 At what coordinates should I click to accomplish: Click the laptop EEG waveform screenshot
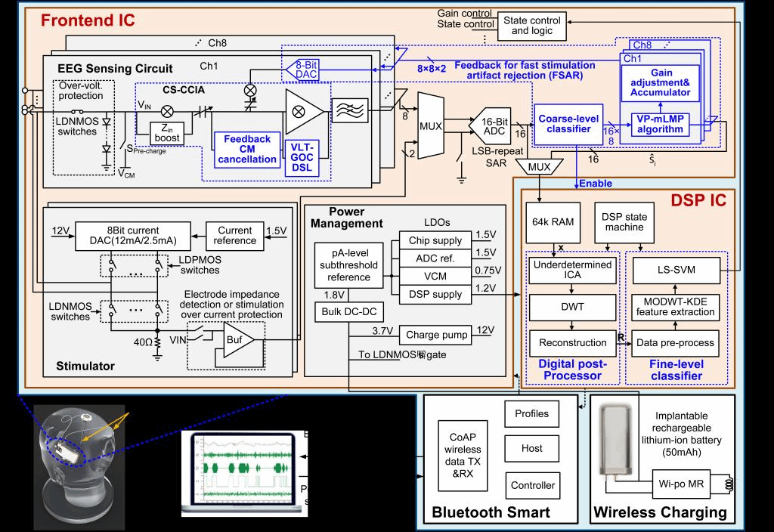click(244, 473)
